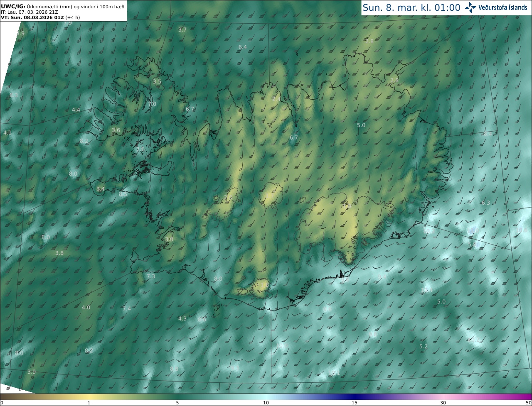Click the 7.3 value on the map
Viewport: 532px width, 406px height.
point(151,276)
